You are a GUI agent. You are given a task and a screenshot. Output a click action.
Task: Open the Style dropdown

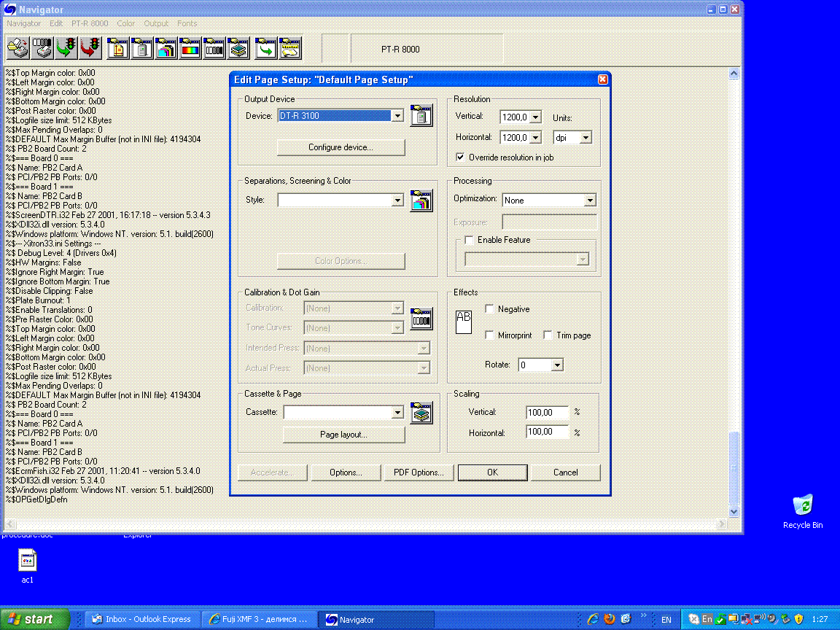[397, 201]
